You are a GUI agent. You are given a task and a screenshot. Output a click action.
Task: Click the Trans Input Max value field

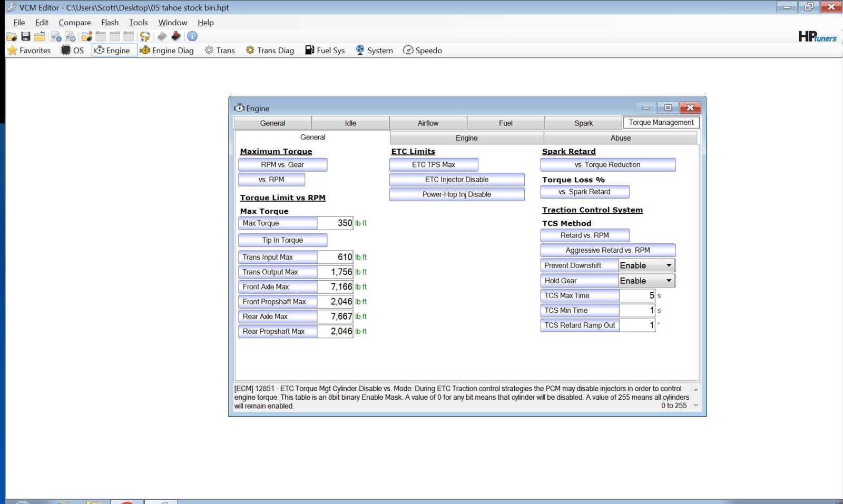[x=335, y=257]
